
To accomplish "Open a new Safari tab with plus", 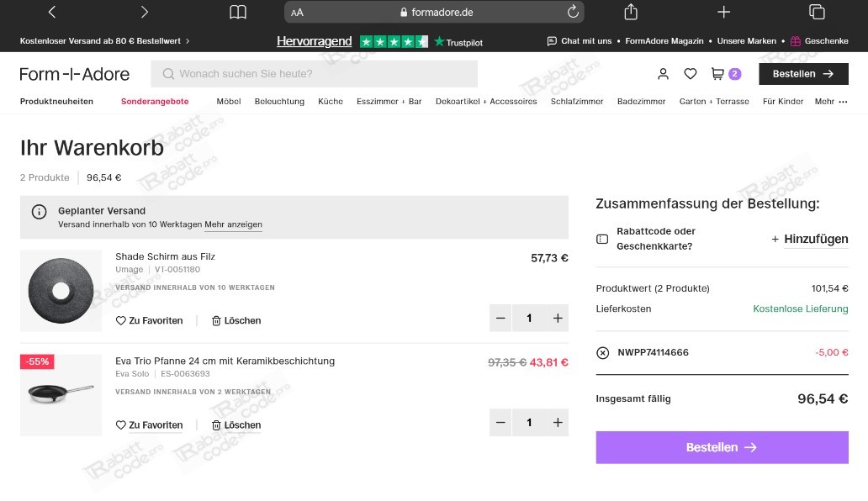I will coord(723,12).
